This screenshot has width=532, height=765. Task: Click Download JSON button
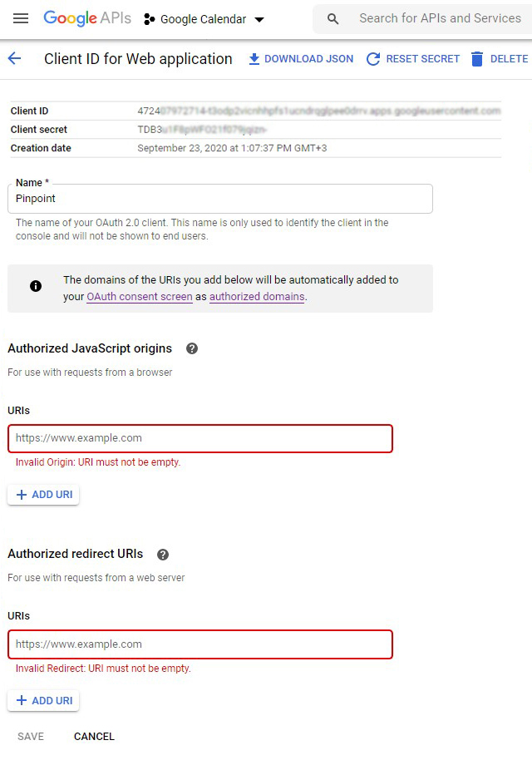[x=301, y=59]
